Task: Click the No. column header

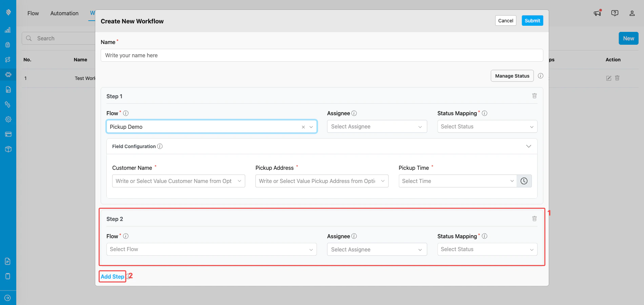Action: point(27,60)
